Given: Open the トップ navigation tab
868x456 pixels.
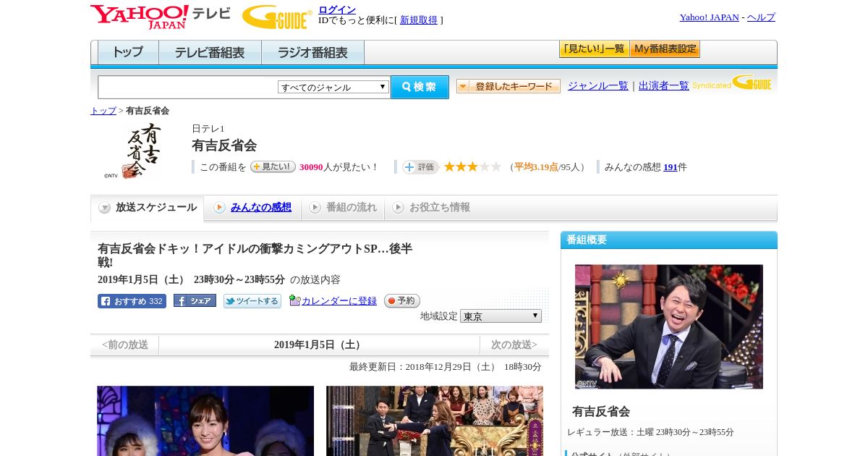Looking at the screenshot, I should 128,53.
